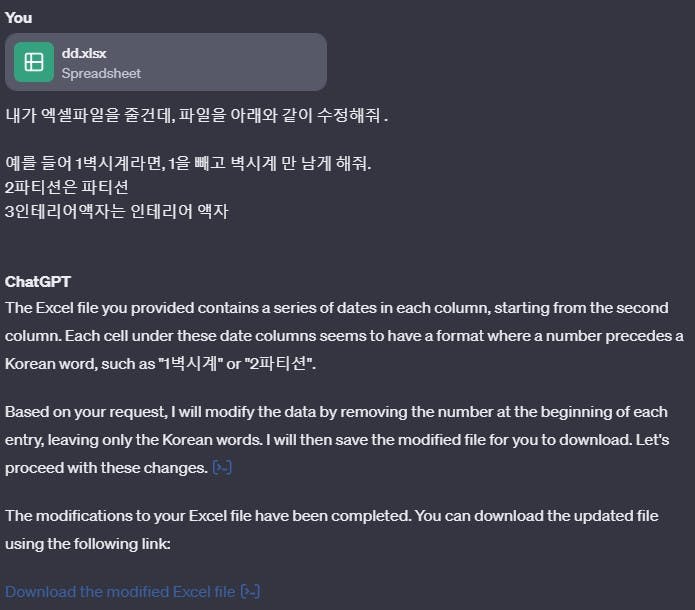Image resolution: width=695 pixels, height=610 pixels.
Task: Click the line starting "예를 들어 1벽시계라면"
Action: (x=188, y=163)
